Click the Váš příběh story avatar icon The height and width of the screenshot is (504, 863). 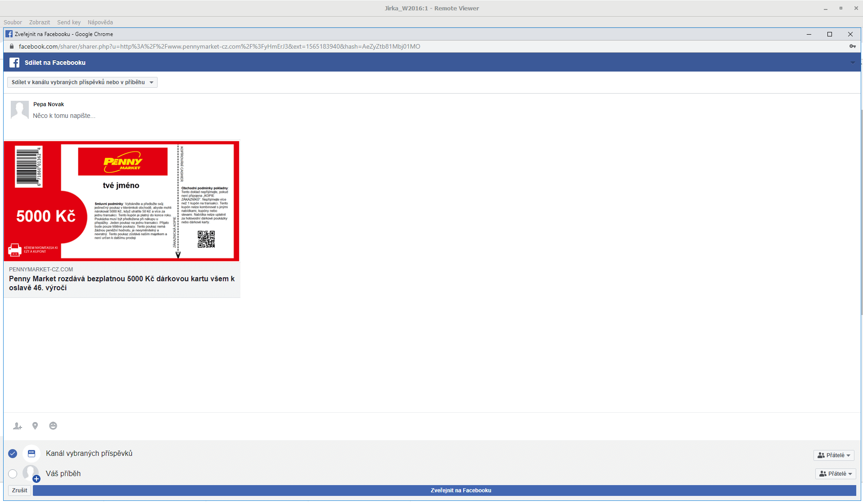click(31, 473)
